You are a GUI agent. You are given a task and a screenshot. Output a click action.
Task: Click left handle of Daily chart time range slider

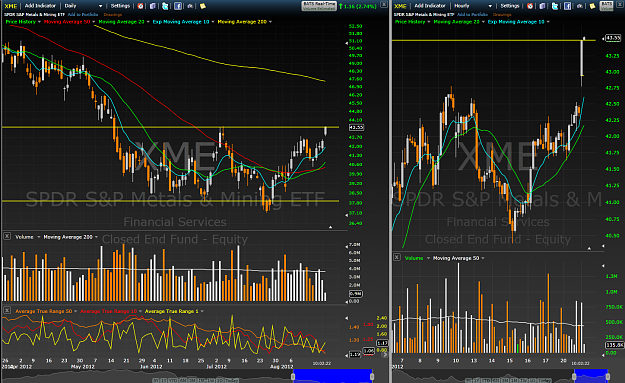pos(293,376)
